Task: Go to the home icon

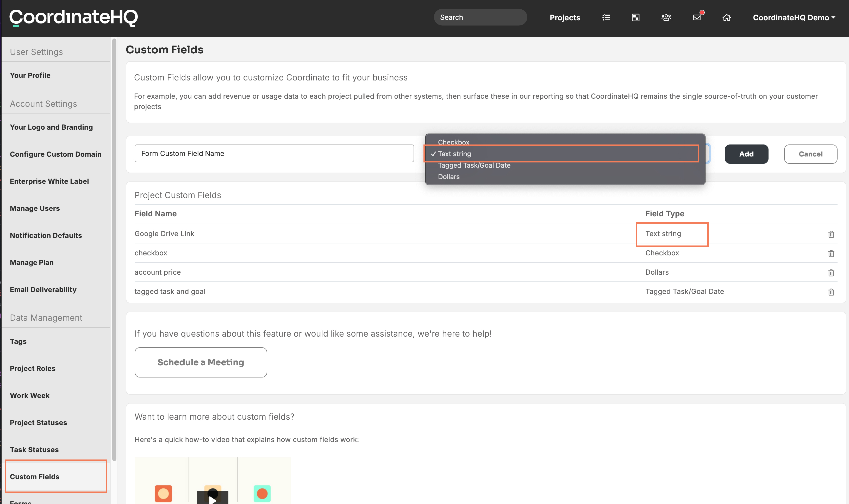Action: click(726, 17)
